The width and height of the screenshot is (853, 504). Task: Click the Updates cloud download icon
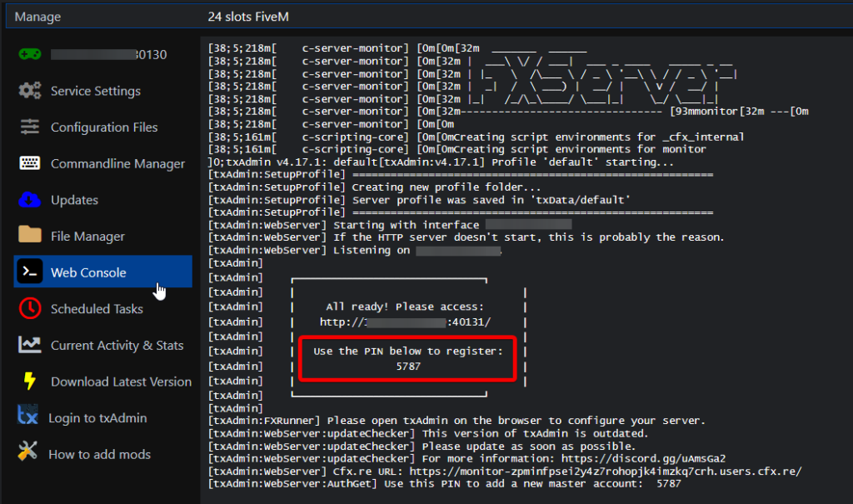click(29, 200)
